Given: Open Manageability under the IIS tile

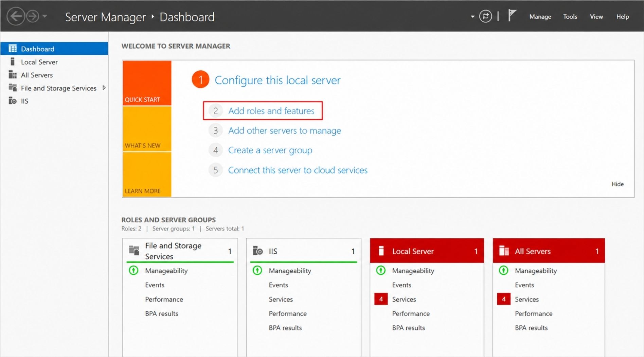Looking at the screenshot, I should (290, 271).
